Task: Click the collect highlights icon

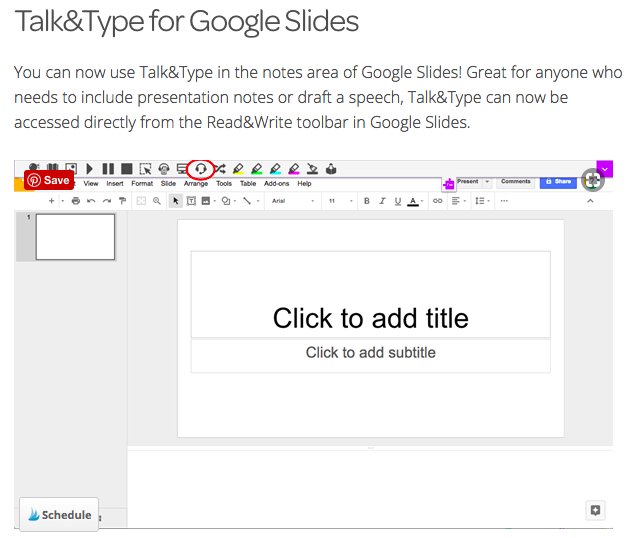Action: click(331, 169)
